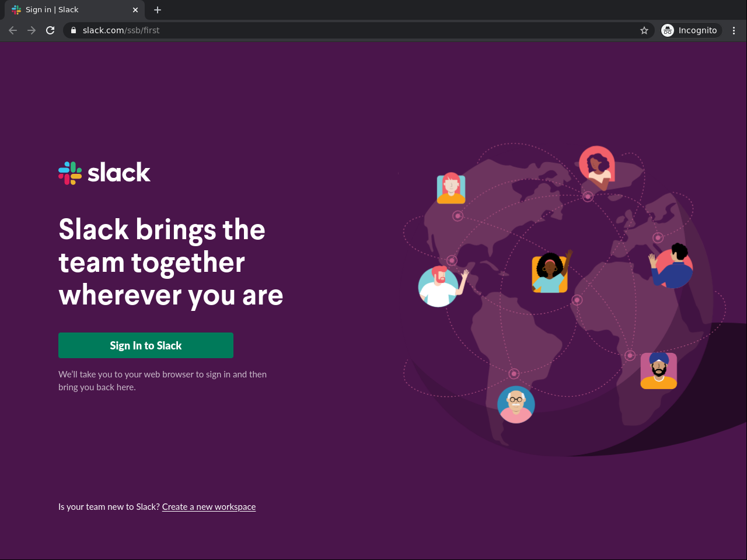The height and width of the screenshot is (560, 747).
Task: Go forward using the browser forward arrow
Action: tap(32, 30)
